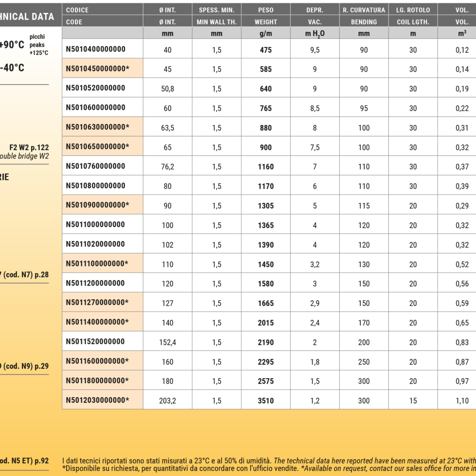Follow the "(cod. N9) p.29" reference

click(25, 366)
